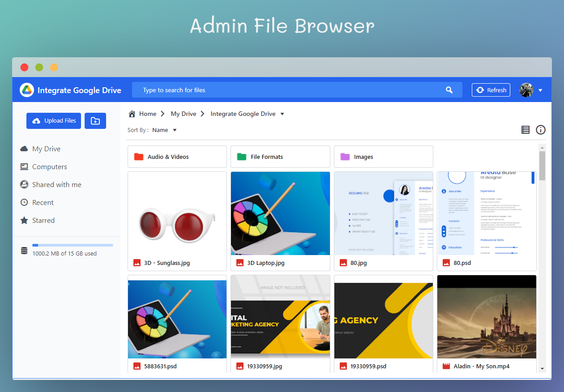564x392 pixels.
Task: Click the storage usage progress bar
Action: tap(73, 245)
